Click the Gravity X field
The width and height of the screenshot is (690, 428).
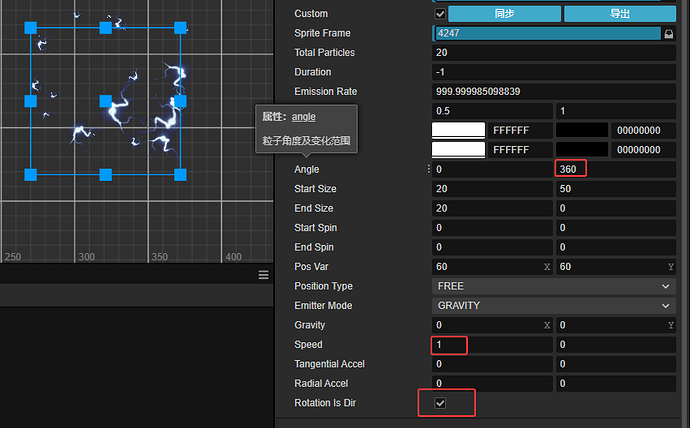[492, 325]
